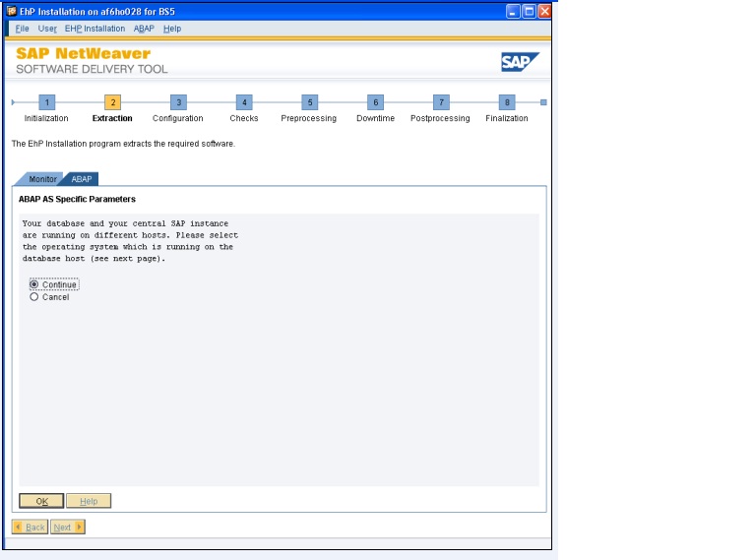The height and width of the screenshot is (560, 756).
Task: Click 'ABAP AS Specific Parameters' heading
Action: (x=77, y=199)
